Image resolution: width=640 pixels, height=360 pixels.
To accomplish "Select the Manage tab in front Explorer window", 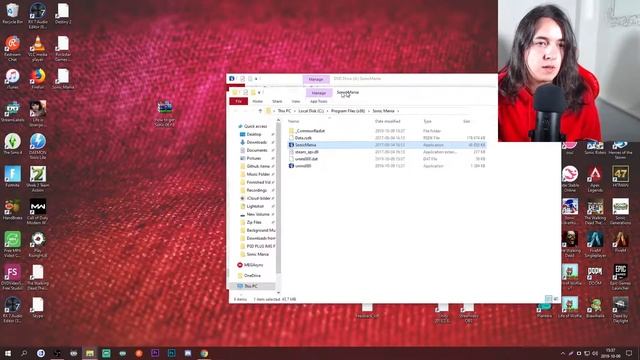I will tap(319, 93).
